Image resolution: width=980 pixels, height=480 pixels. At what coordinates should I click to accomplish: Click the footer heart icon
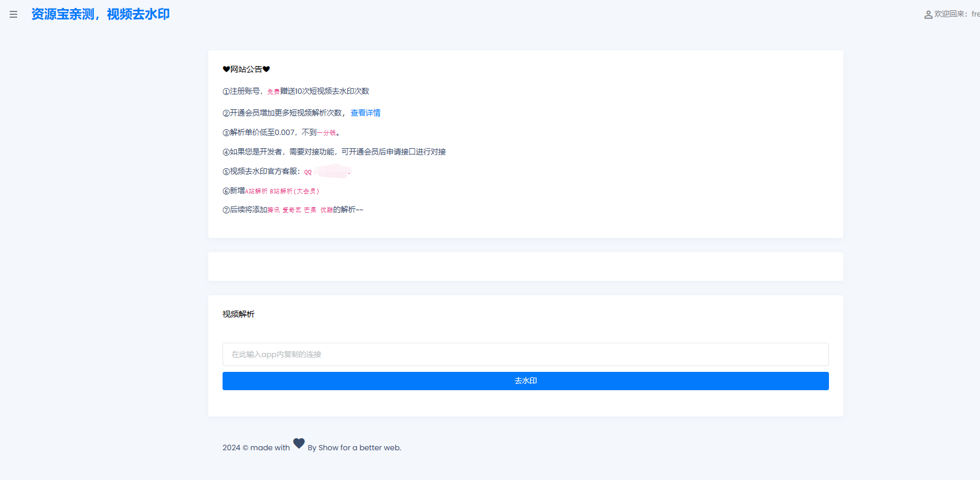click(299, 443)
